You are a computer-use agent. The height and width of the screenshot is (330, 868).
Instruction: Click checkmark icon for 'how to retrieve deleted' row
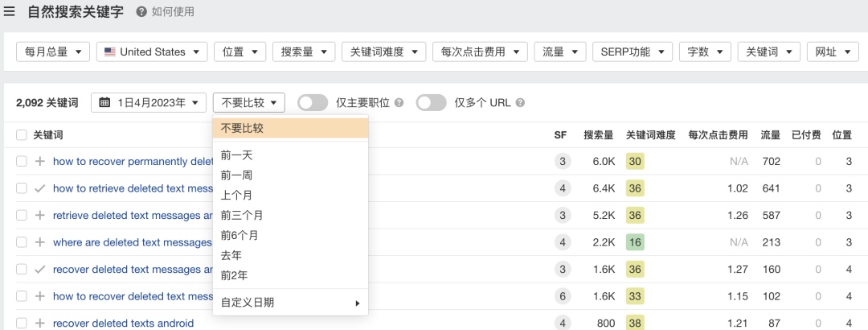tap(39, 188)
